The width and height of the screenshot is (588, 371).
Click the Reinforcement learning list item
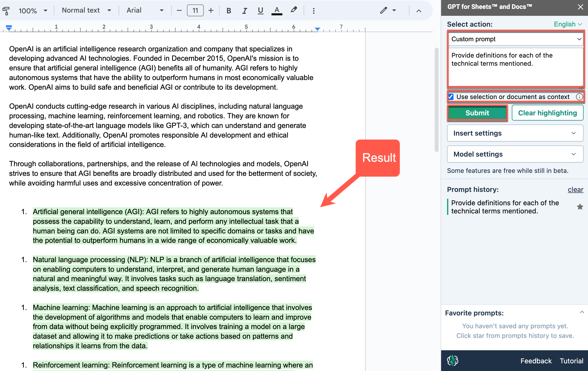(173, 365)
